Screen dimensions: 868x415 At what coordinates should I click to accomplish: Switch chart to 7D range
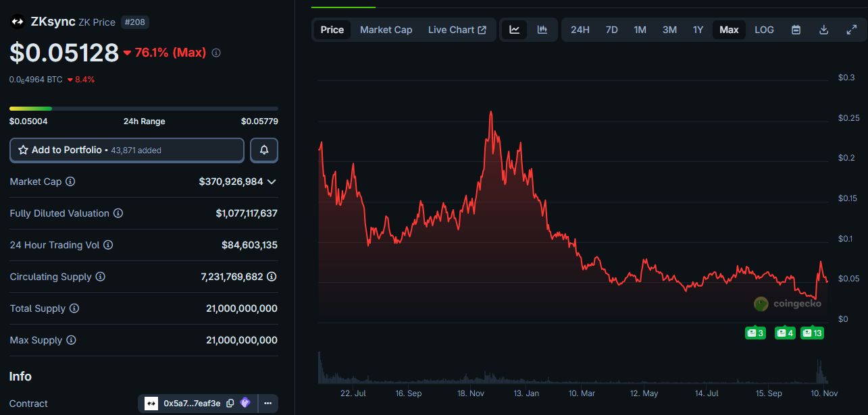[611, 29]
